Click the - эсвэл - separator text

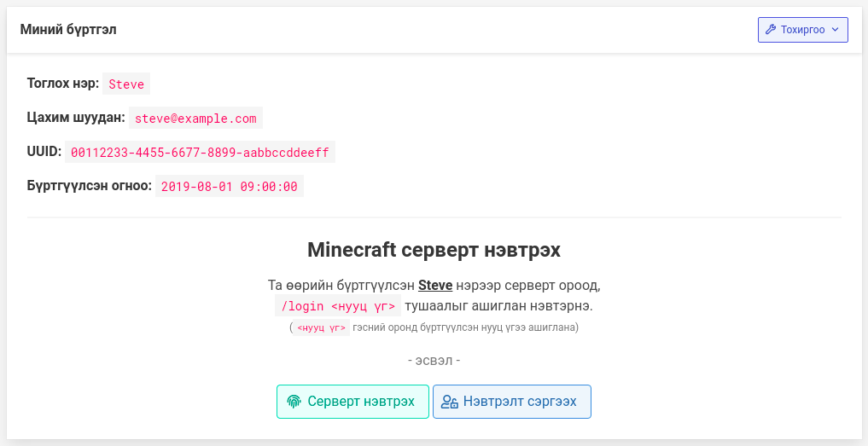pos(434,361)
